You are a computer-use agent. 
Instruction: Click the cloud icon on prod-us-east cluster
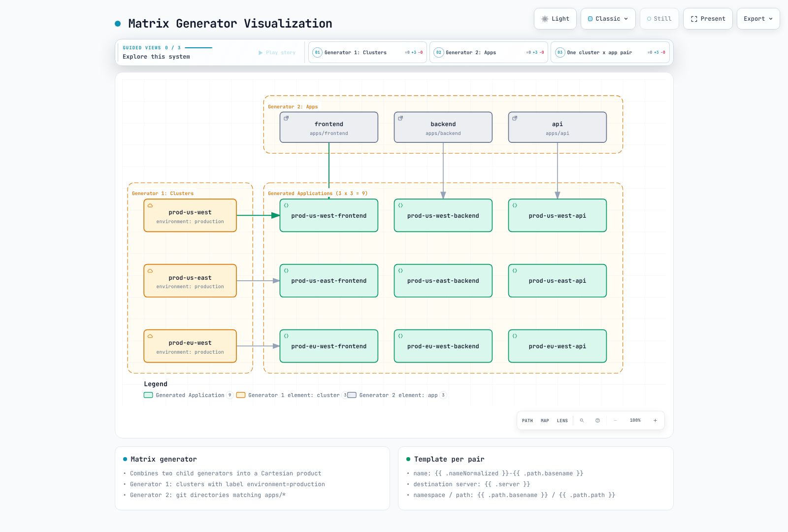point(150,271)
